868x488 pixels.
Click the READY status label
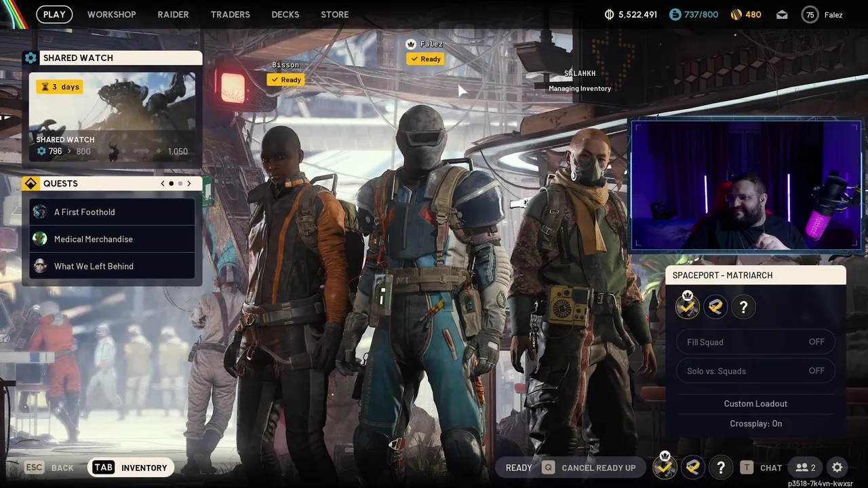pos(519,468)
